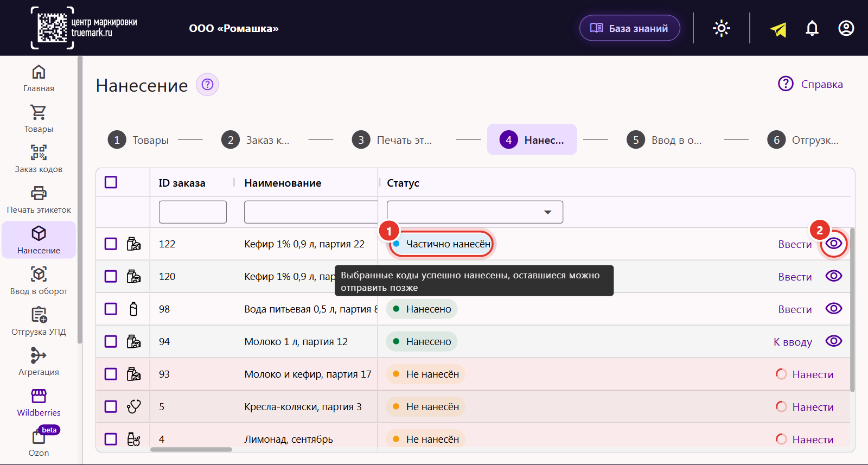Open Telegram paper plane icon

pyautogui.click(x=778, y=29)
